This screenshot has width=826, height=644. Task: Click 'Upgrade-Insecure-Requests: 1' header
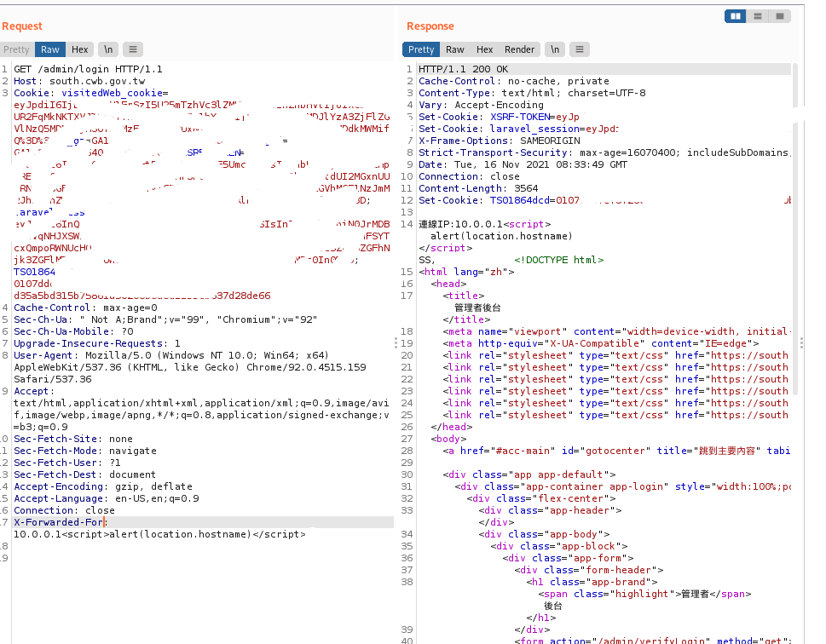point(97,343)
